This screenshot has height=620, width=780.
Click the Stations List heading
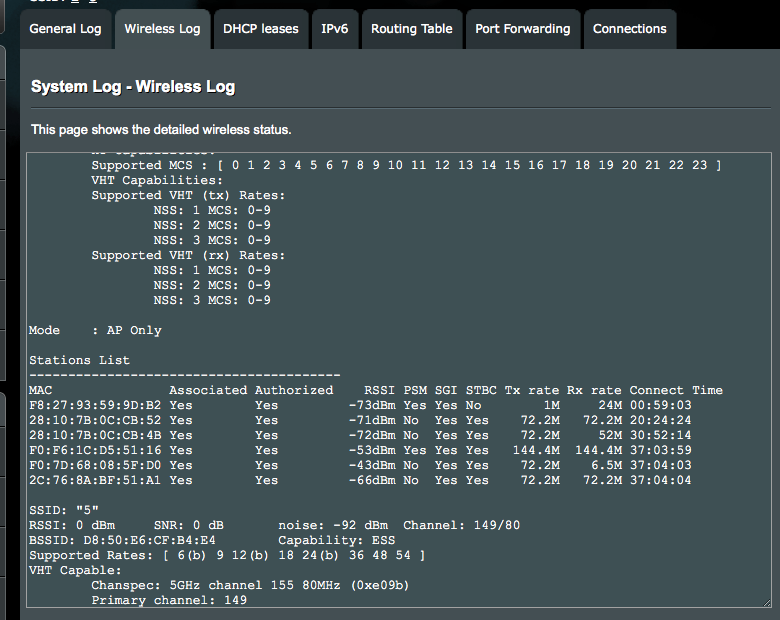pyautogui.click(x=79, y=360)
